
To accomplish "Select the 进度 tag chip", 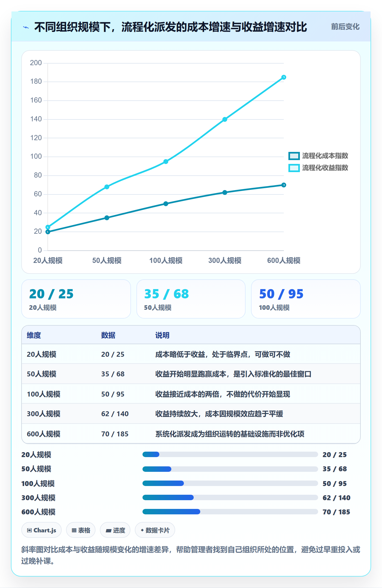I will point(115,530).
